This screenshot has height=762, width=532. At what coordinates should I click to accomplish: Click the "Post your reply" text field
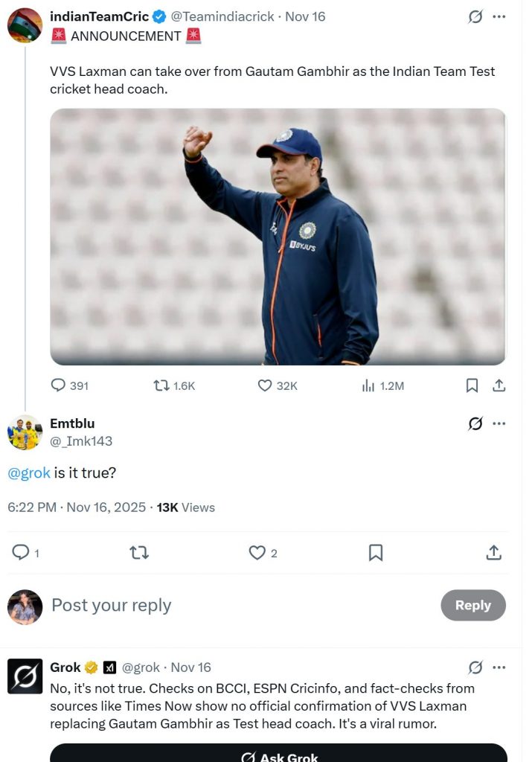(x=223, y=605)
